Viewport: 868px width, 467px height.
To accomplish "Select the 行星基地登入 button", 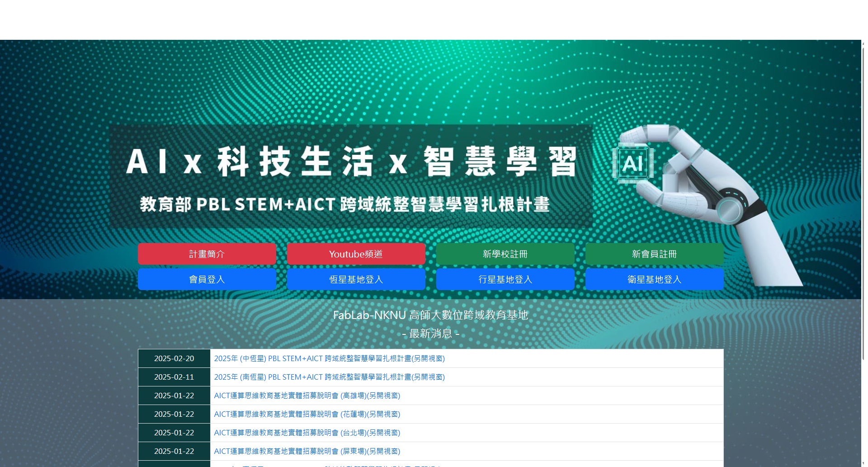I will pos(505,279).
